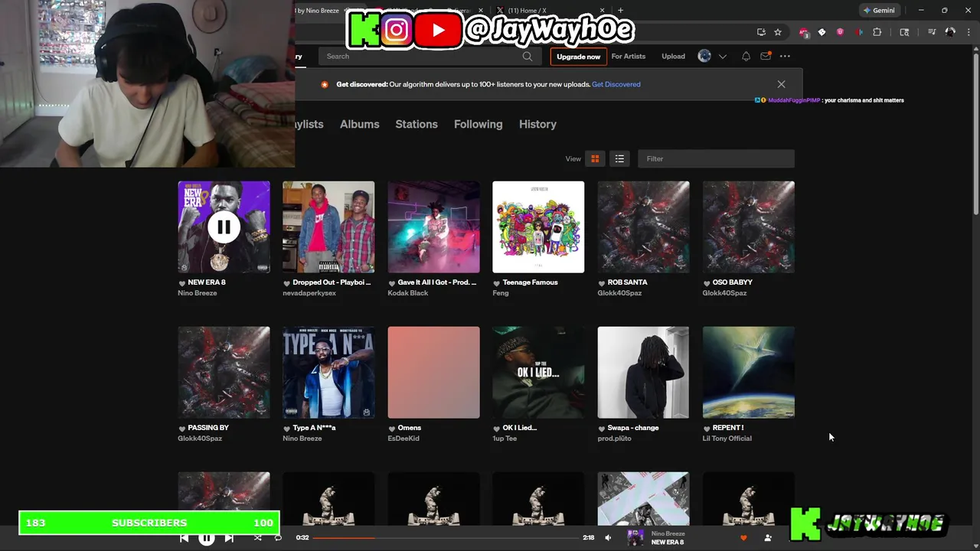980x551 pixels.
Task: Toggle like heart on REPENT !
Action: coord(707,428)
